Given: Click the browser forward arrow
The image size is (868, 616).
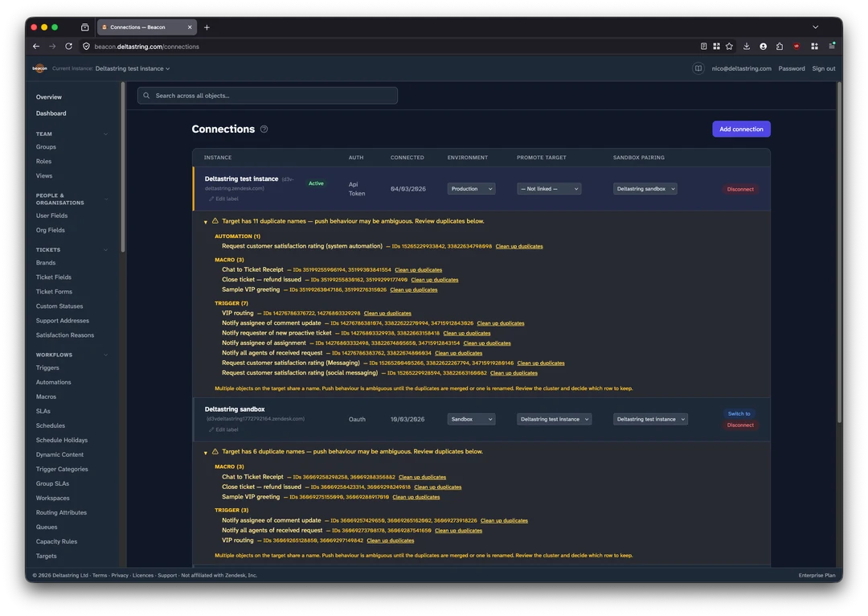Looking at the screenshot, I should click(x=52, y=47).
